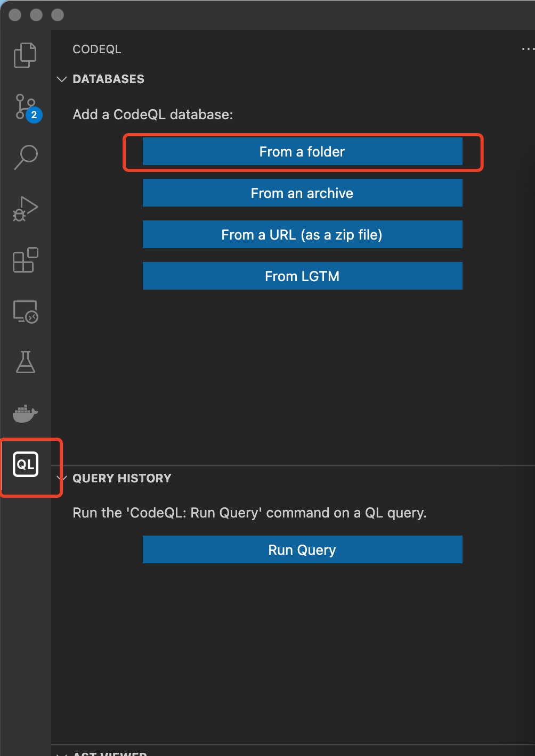Expand the AST VIEWER section
The width and height of the screenshot is (535, 756).
click(x=62, y=753)
